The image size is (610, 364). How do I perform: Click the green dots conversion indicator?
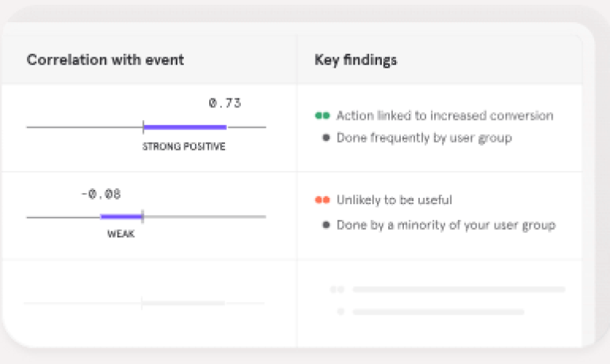pos(322,116)
